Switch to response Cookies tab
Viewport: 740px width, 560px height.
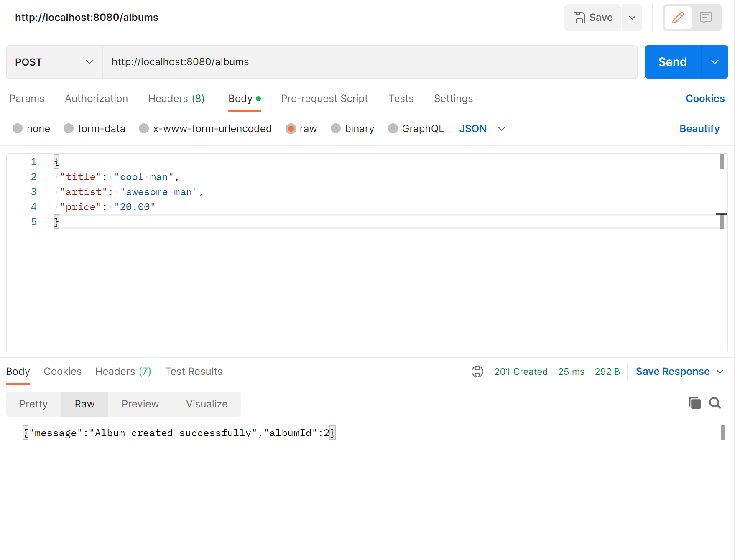point(63,372)
